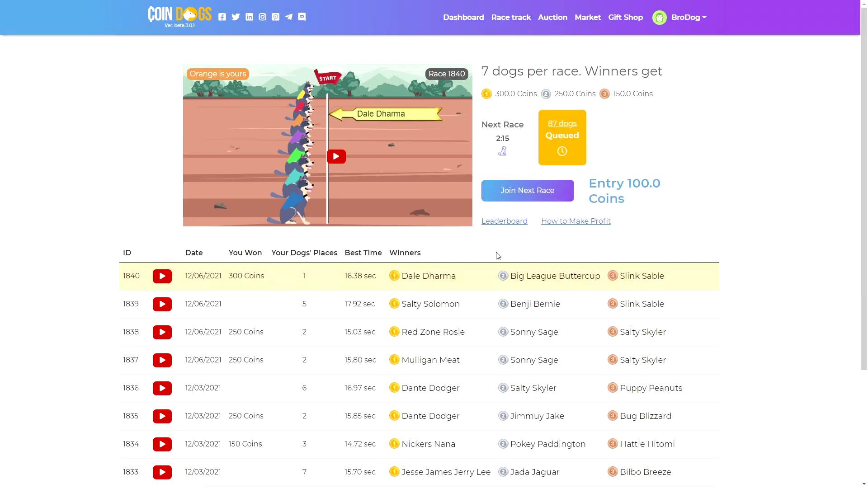
Task: Open the LinkedIn social icon
Action: tap(249, 17)
